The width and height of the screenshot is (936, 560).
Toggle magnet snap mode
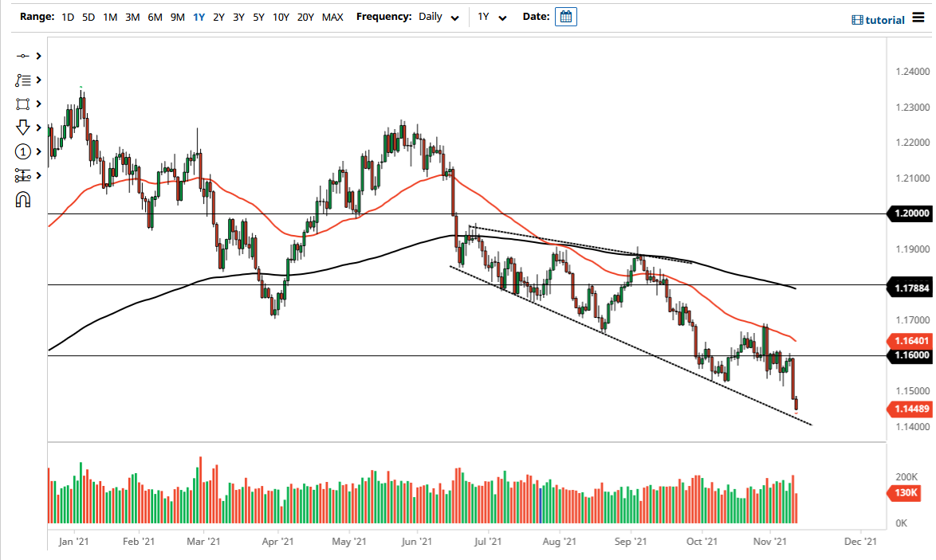pyautogui.click(x=22, y=199)
